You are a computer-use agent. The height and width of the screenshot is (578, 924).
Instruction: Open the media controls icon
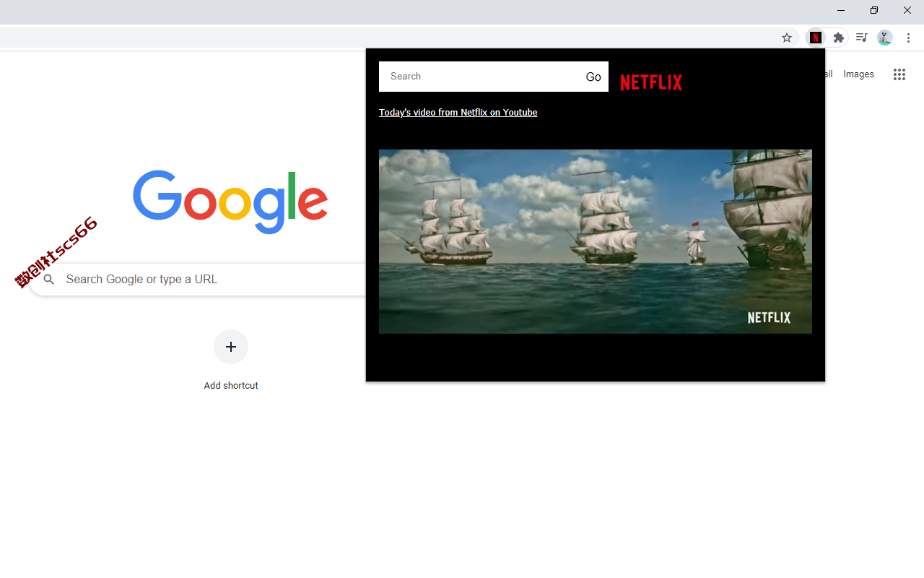coord(861,38)
